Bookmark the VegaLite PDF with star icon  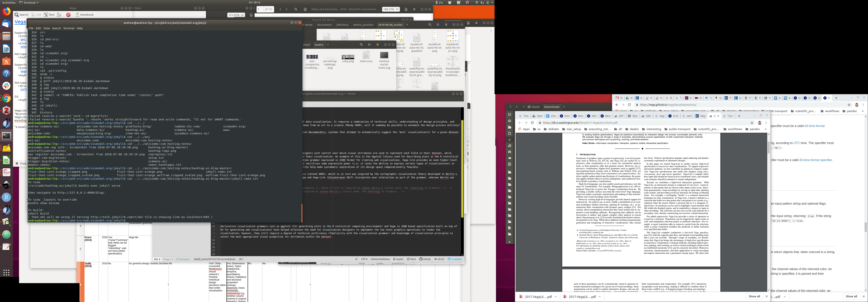coord(752,123)
